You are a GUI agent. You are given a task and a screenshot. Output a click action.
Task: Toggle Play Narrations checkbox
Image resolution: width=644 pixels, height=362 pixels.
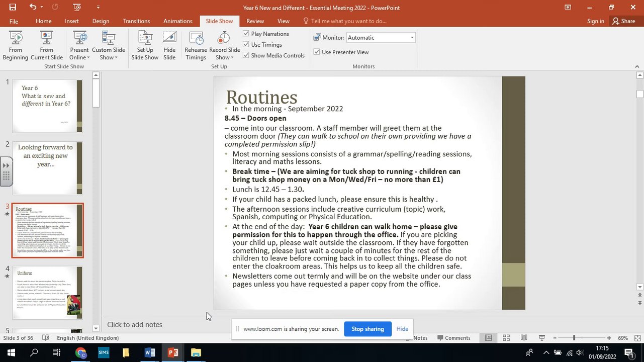click(246, 33)
